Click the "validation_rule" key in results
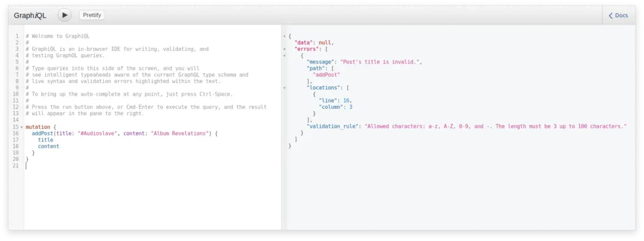The width and height of the screenshot is (644, 241). coord(332,126)
